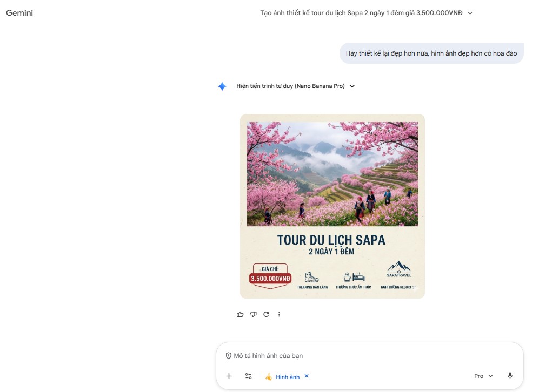Open conversation title dropdown menu

pos(470,13)
